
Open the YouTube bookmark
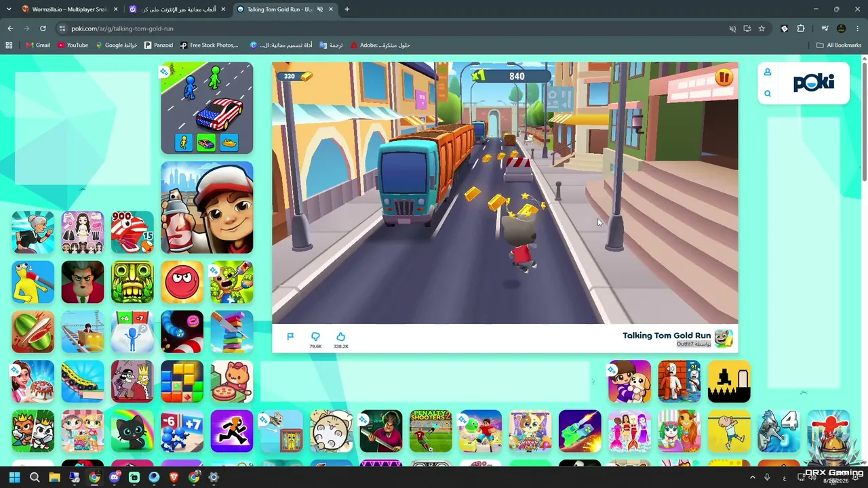point(73,45)
